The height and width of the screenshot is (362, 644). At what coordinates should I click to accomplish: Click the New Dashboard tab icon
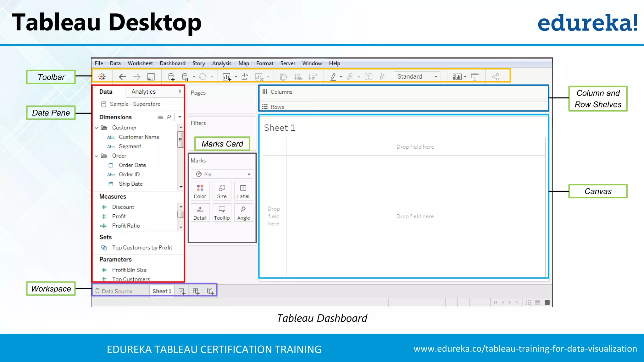(196, 291)
